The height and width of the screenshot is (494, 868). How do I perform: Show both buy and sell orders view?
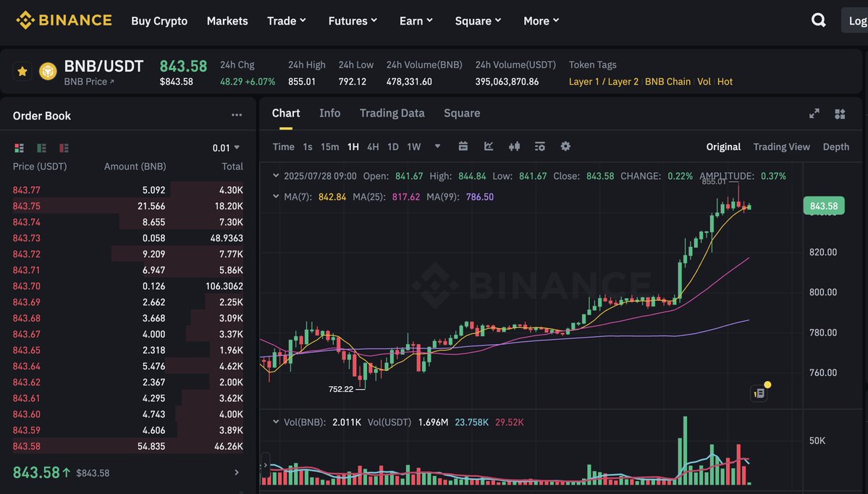pyautogui.click(x=19, y=148)
